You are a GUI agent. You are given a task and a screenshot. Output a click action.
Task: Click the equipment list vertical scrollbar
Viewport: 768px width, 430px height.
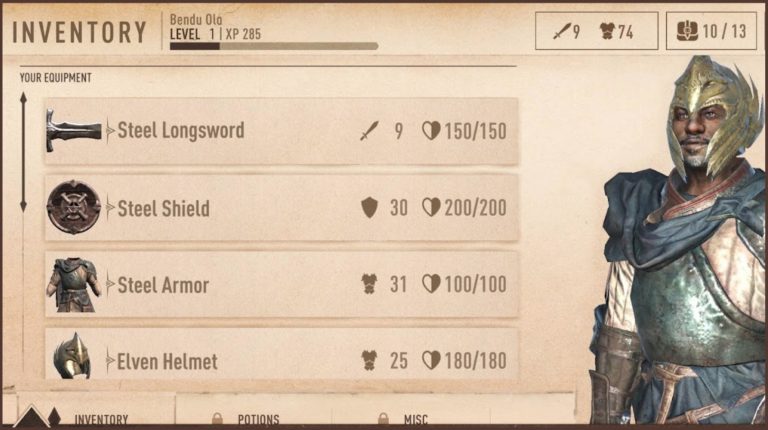[24, 152]
